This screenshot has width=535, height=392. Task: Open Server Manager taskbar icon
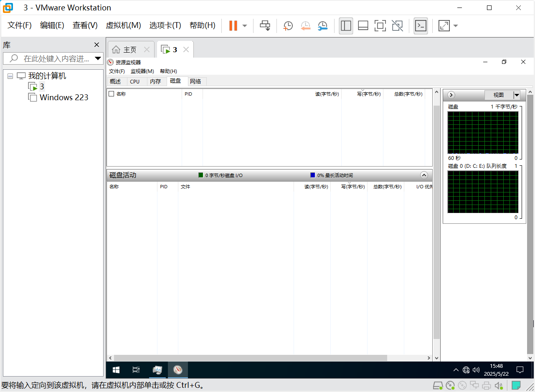pos(157,370)
